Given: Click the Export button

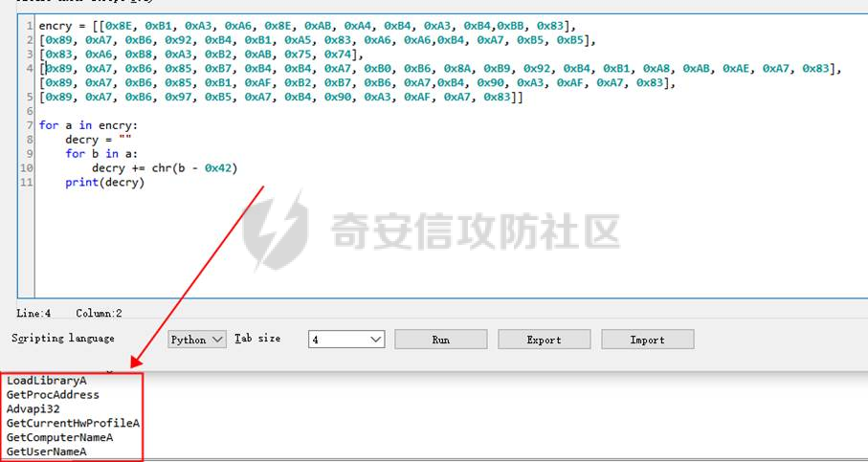Looking at the screenshot, I should click(x=544, y=340).
